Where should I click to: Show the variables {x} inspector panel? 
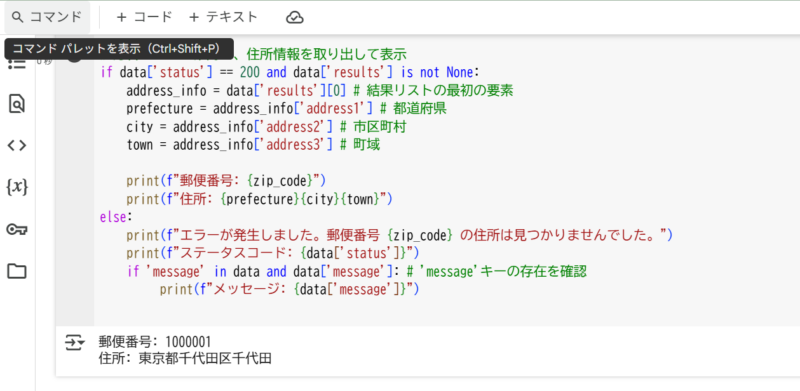coord(17,187)
